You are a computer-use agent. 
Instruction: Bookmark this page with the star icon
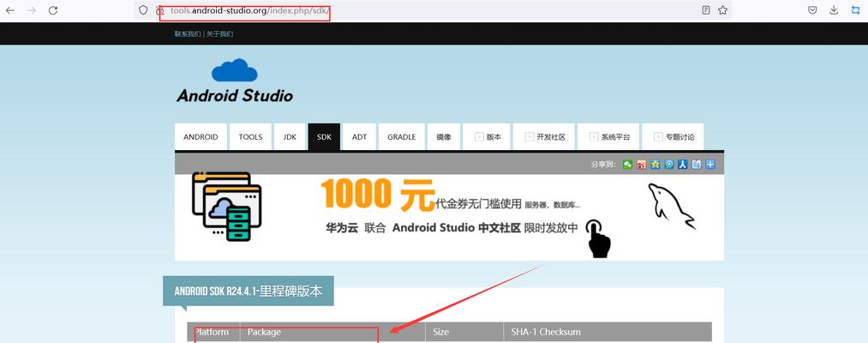coord(722,10)
